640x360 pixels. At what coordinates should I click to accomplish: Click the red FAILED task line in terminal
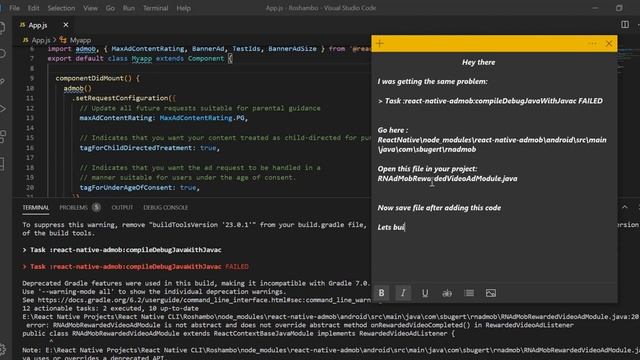[136, 267]
